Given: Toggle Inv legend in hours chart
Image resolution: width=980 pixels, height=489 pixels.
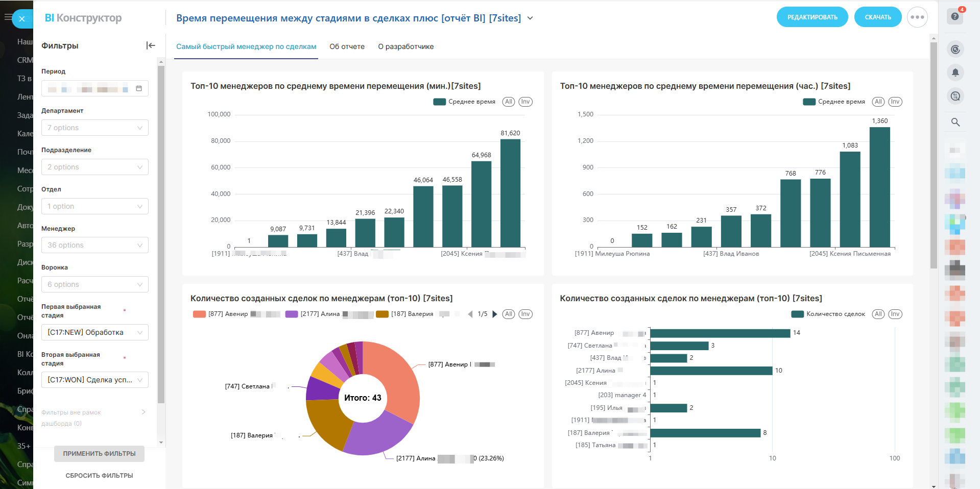Looking at the screenshot, I should [x=895, y=102].
